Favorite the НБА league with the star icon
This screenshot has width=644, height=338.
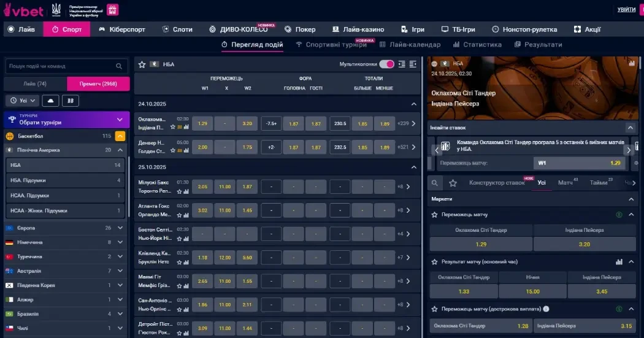(142, 64)
